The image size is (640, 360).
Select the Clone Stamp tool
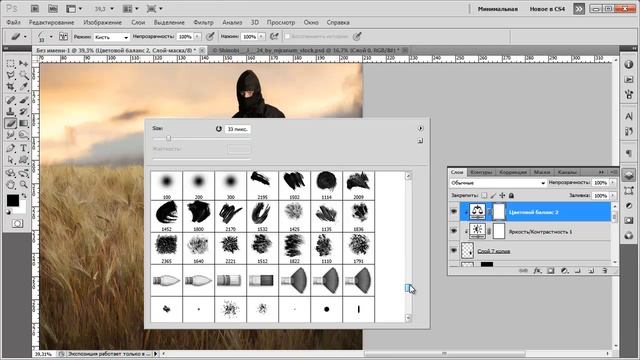pyautogui.click(x=11, y=111)
